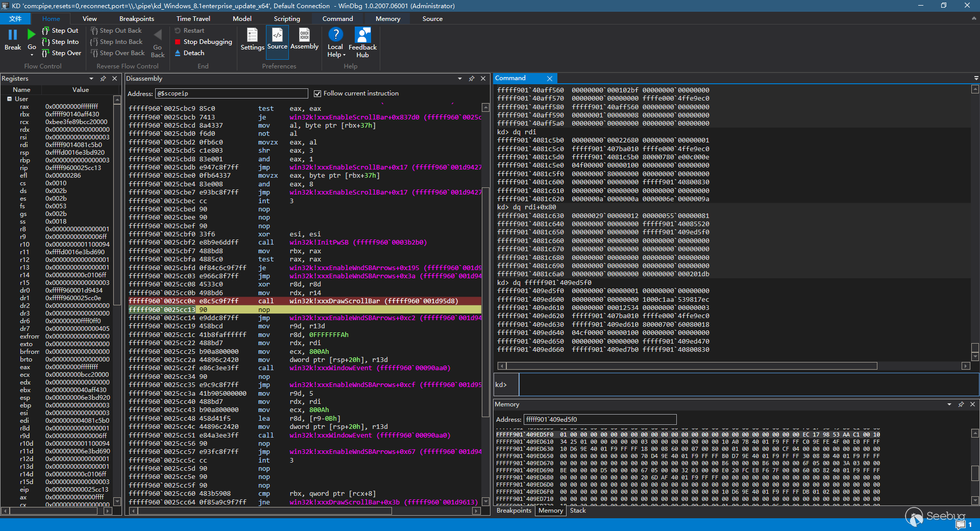Collapse the User registers tree node

coord(9,99)
